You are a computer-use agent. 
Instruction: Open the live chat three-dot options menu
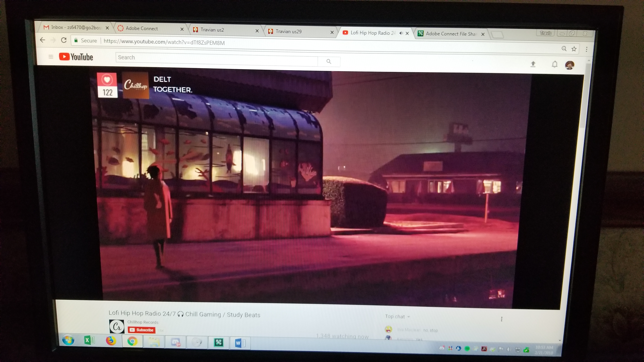(502, 319)
